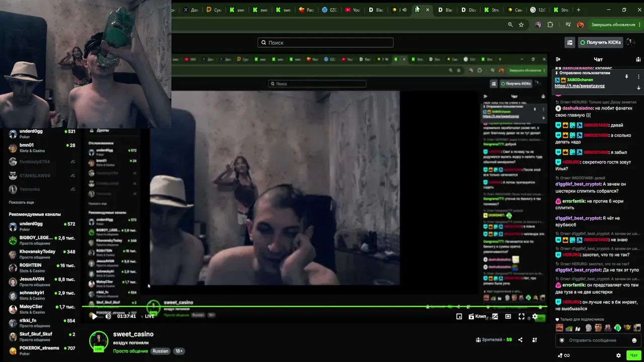Close the active browser tab
The width and height of the screenshot is (644, 362).
pos(428,10)
